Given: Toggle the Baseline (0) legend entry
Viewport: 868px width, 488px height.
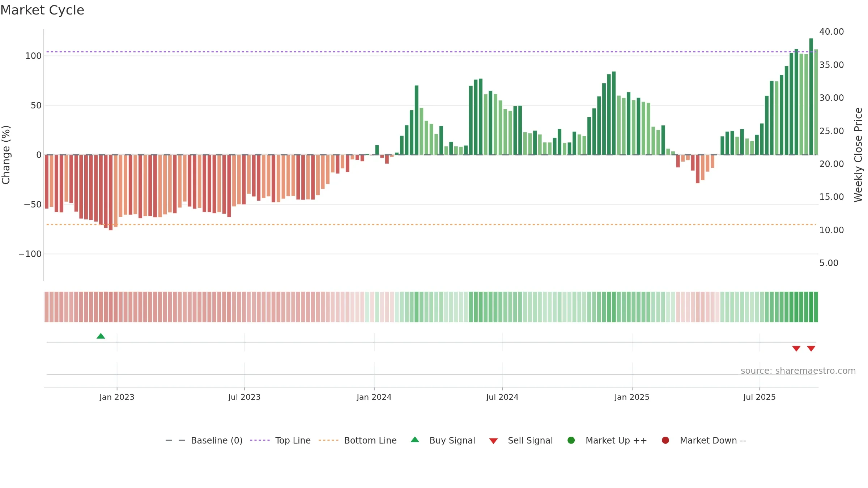Looking at the screenshot, I should (204, 440).
